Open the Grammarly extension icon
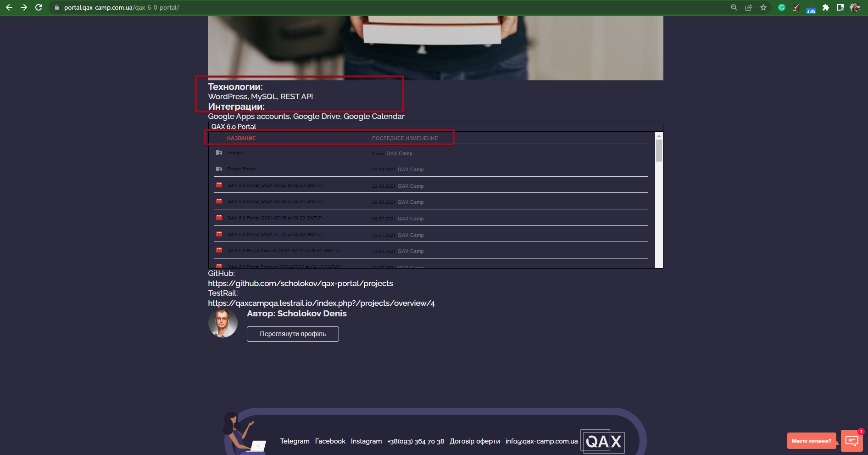868x455 pixels. pos(781,7)
